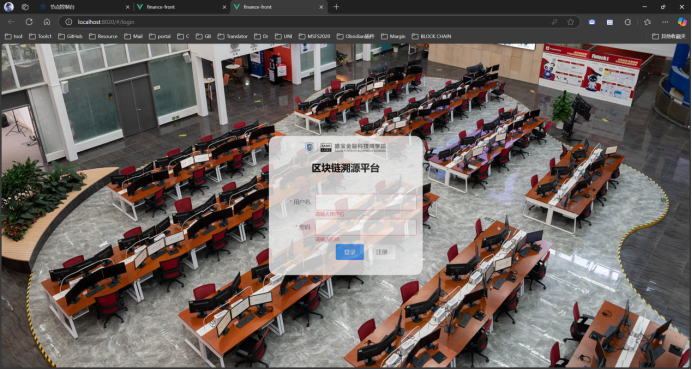Open the password key icon in address bar
Image resolution: width=692 pixels, height=370 pixels.
tap(554, 22)
